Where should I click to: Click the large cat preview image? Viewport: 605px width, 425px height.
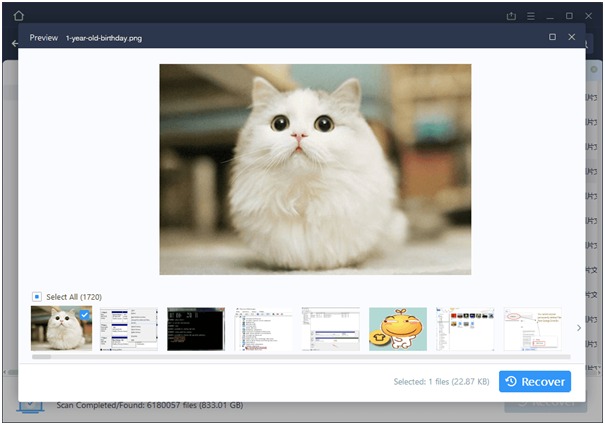click(x=315, y=169)
